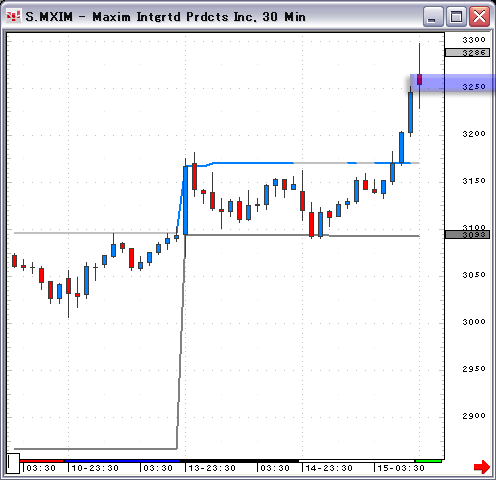Screen dimensions: 496x480
Task: Maximize the S.MXIM chart window
Action: click(x=456, y=16)
